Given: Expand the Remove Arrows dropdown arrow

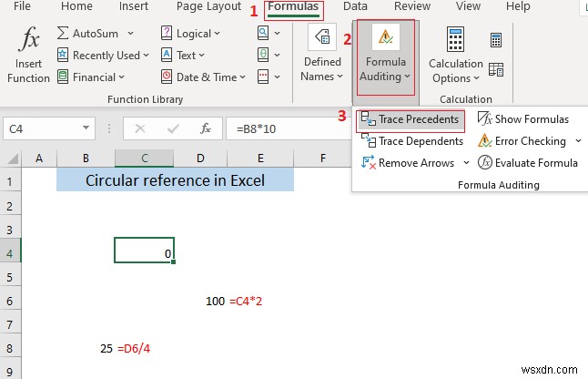Looking at the screenshot, I should click(x=466, y=162).
